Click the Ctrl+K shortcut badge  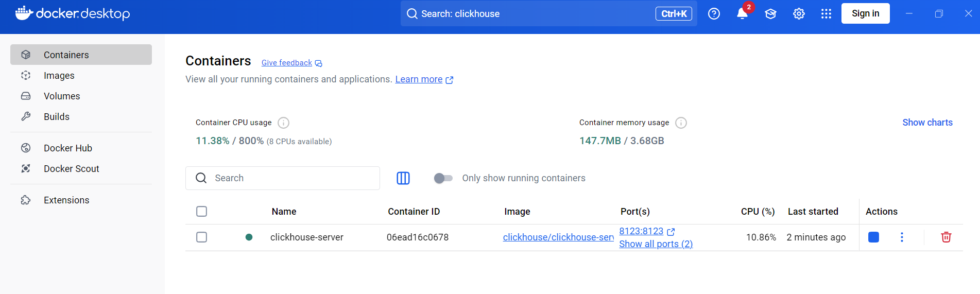tap(674, 14)
